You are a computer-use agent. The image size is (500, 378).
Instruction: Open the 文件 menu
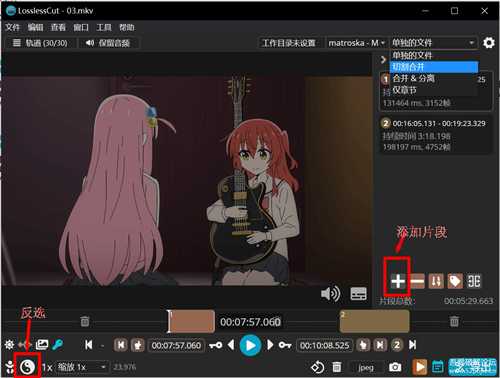point(12,27)
